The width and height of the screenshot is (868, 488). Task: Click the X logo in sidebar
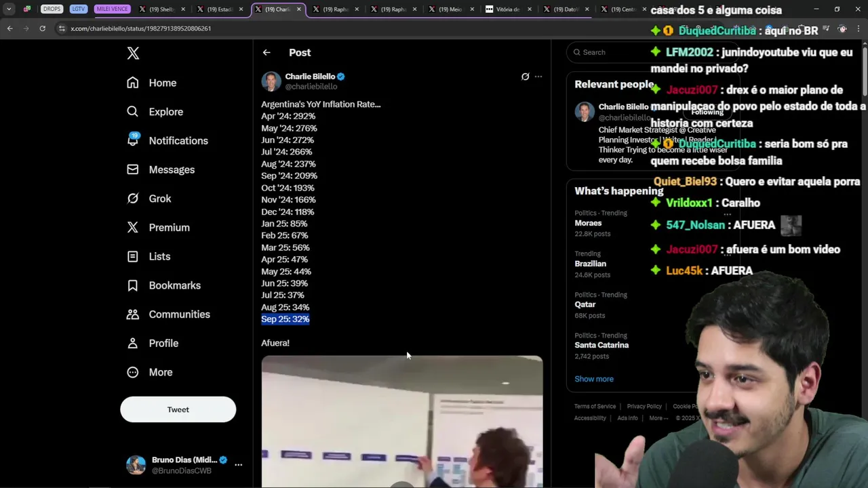[133, 54]
